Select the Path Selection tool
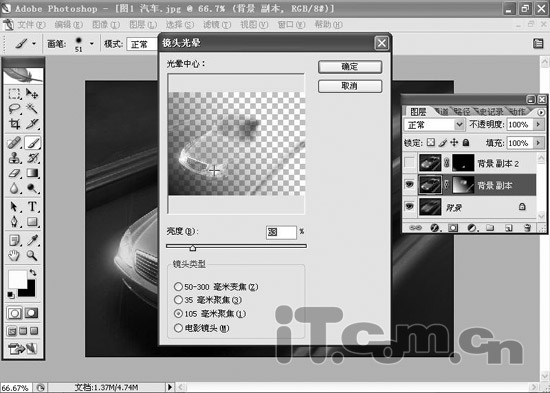 tap(14, 207)
